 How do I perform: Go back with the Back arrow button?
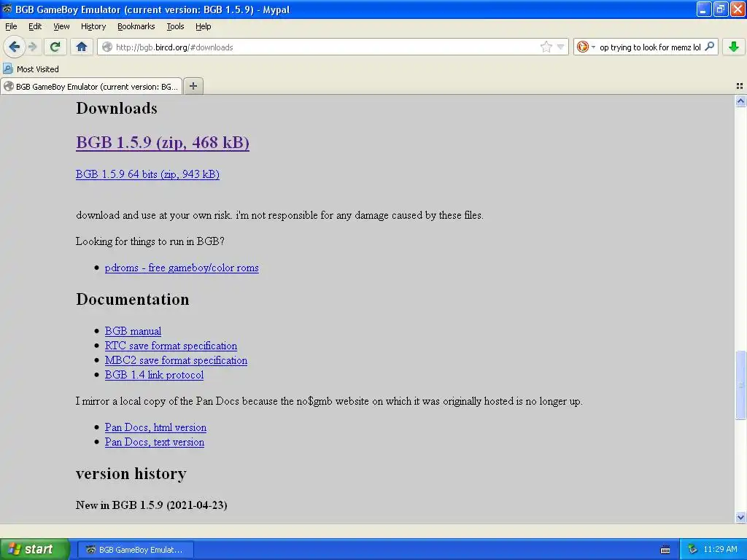pos(14,47)
